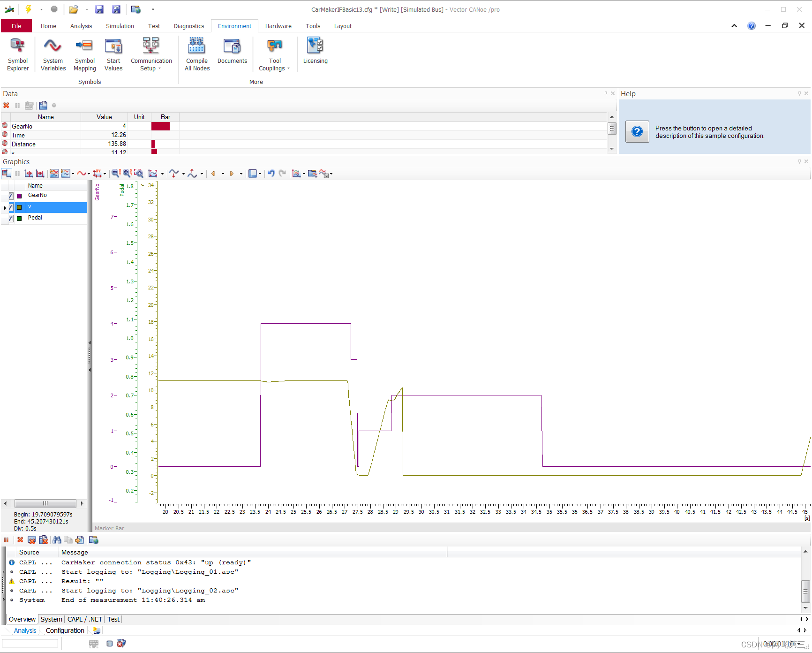Select zoom-to-rectangle icon in Graphics toolbar
Viewport: 812px width, 653px height.
click(x=138, y=174)
